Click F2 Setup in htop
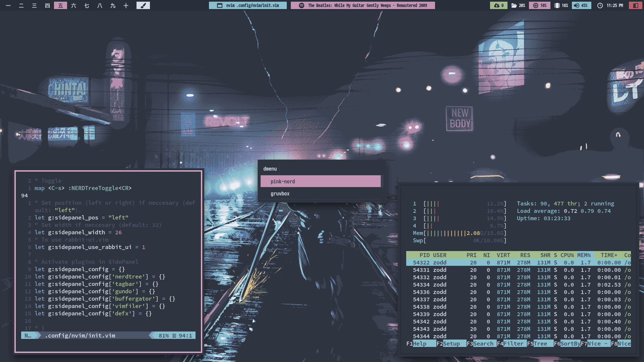Screen dimensions: 644x362 click(451, 344)
